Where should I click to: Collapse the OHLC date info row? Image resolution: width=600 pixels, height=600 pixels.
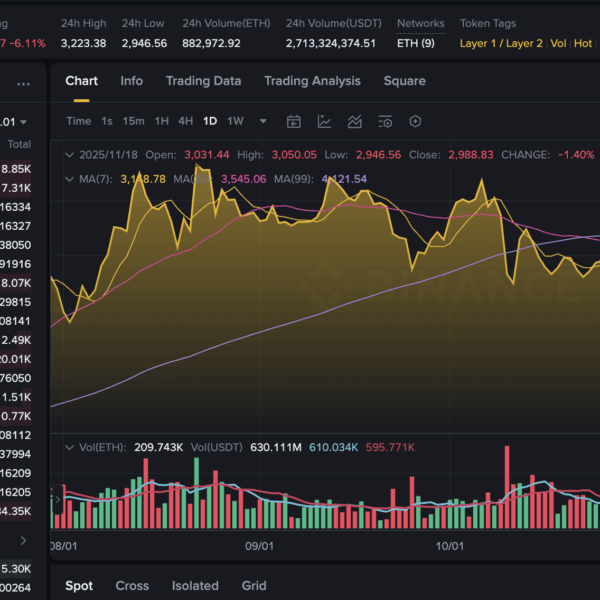coord(68,155)
